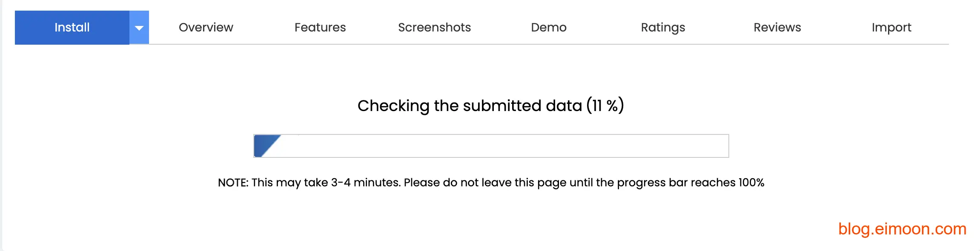Switch to the Overview tab
The image size is (980, 251).
pos(206,28)
